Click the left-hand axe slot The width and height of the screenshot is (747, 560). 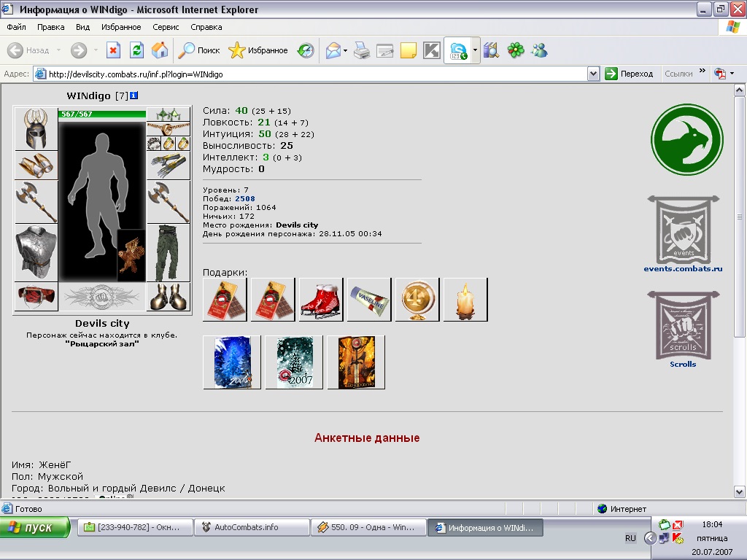[36, 202]
